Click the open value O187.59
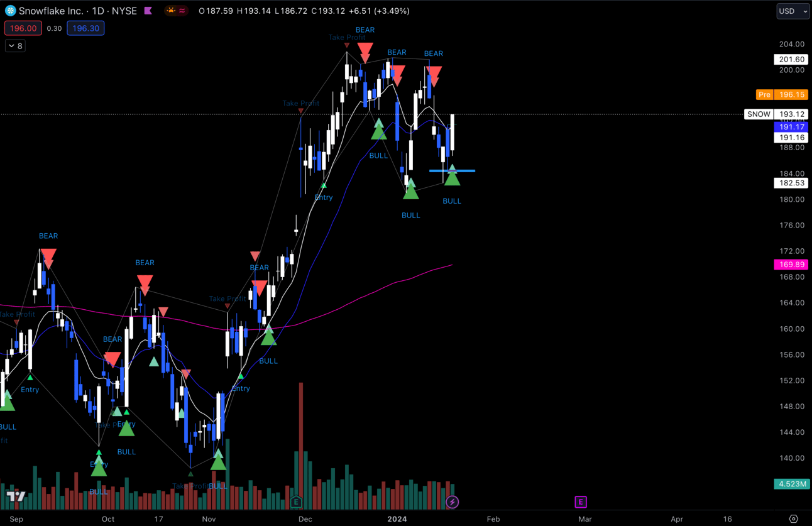This screenshot has height=526, width=812. [216, 11]
